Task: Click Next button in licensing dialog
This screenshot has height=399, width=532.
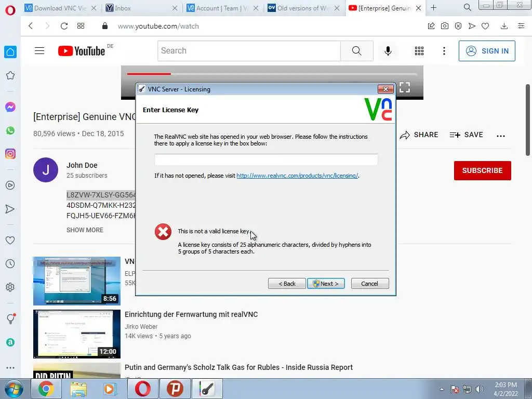Action: pyautogui.click(x=326, y=284)
